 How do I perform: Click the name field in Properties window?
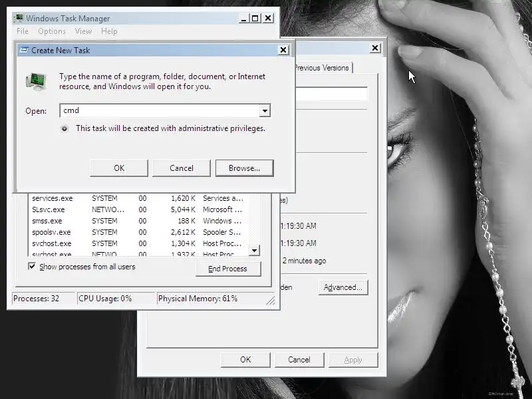point(331,94)
